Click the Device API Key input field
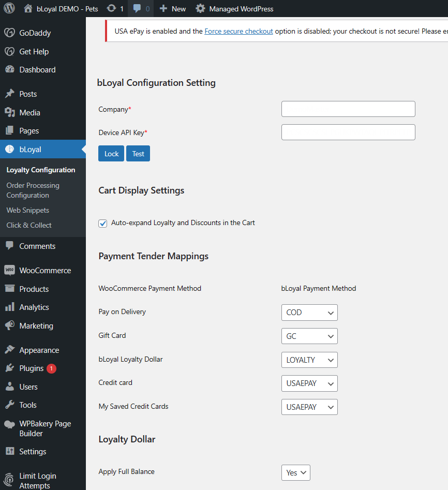Image resolution: width=448 pixels, height=490 pixels. (348, 132)
